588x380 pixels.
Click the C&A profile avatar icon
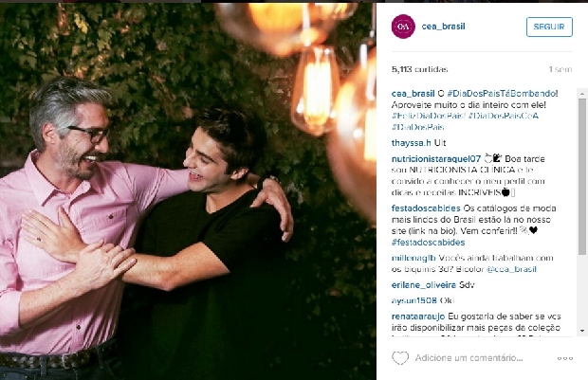tap(403, 27)
